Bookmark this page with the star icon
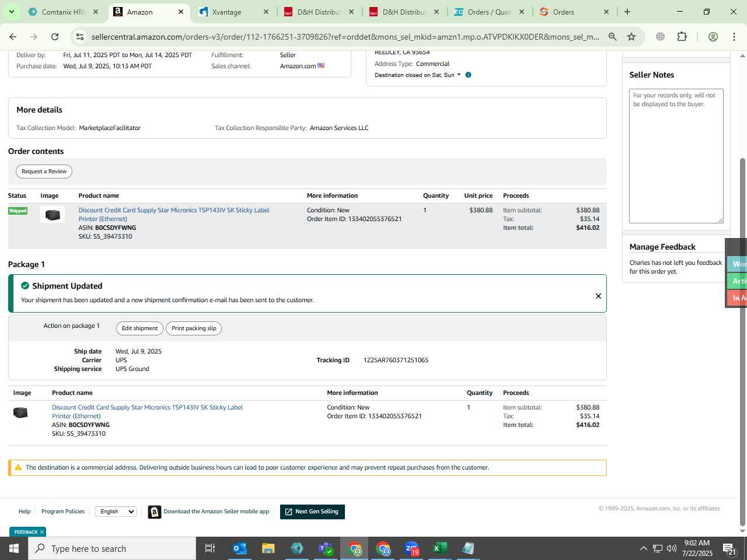Screen dimensions: 747x560 click(x=631, y=37)
